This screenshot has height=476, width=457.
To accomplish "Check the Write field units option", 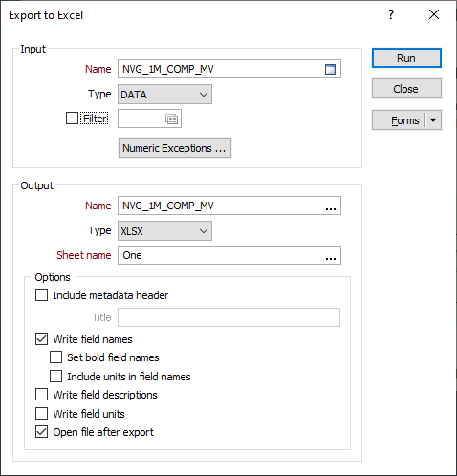I will point(41,414).
